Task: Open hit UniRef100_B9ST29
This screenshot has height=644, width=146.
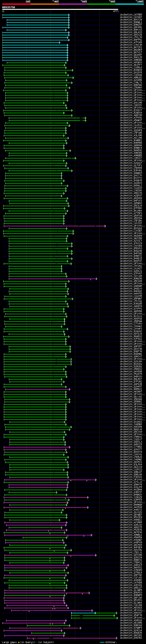Action: pos(131,20)
